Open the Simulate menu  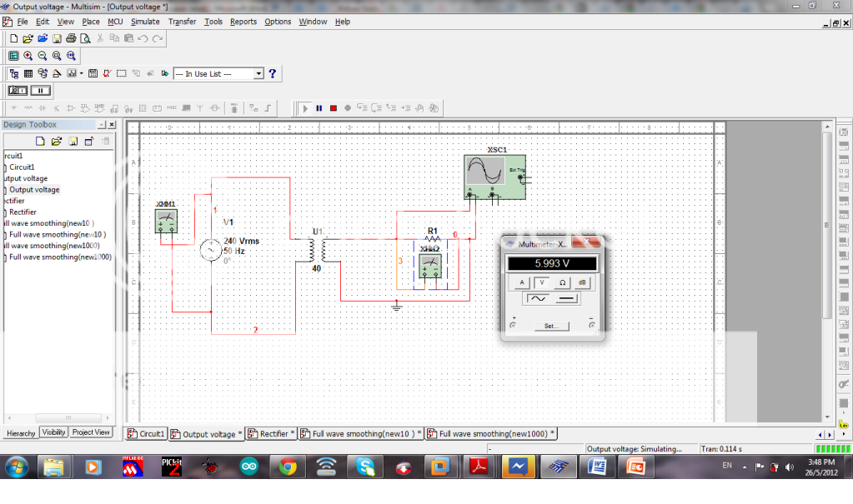click(x=145, y=22)
